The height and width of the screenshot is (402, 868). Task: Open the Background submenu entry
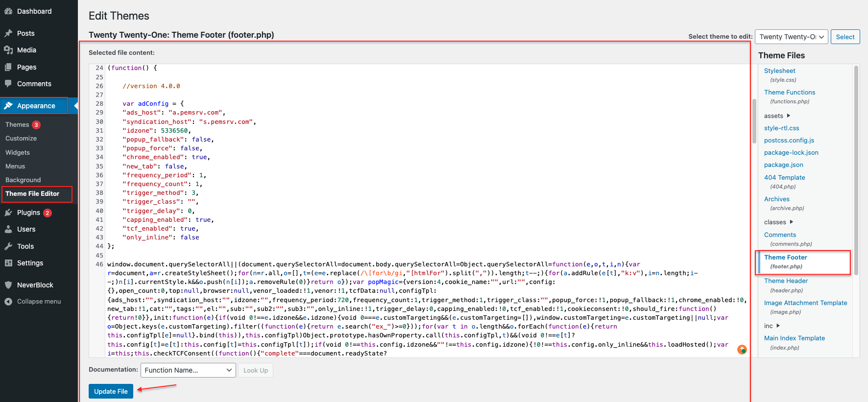coord(23,180)
